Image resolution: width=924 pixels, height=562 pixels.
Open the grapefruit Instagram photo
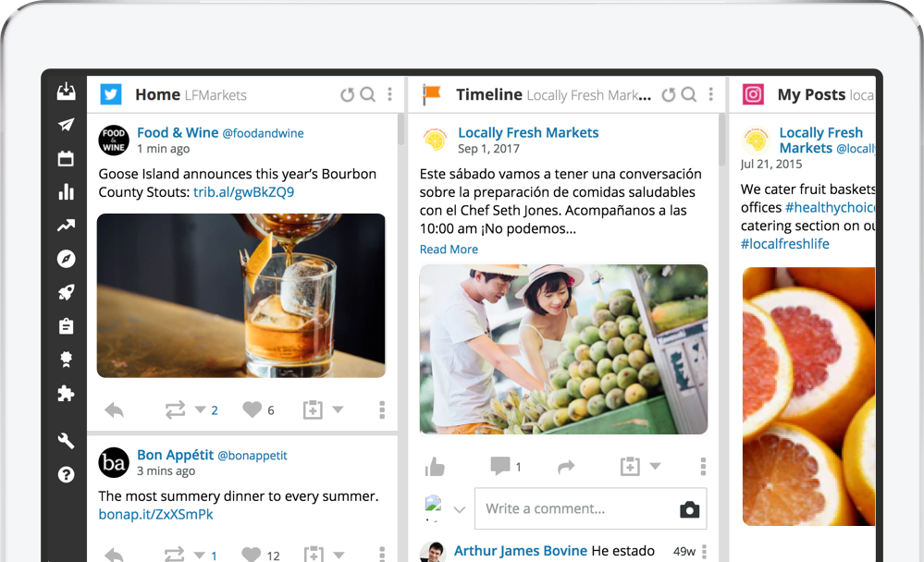click(x=808, y=397)
